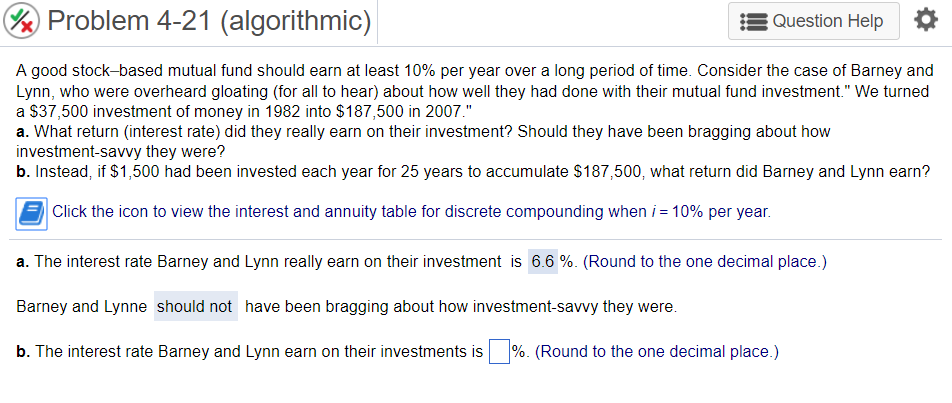Open the gear settings icon

click(925, 21)
